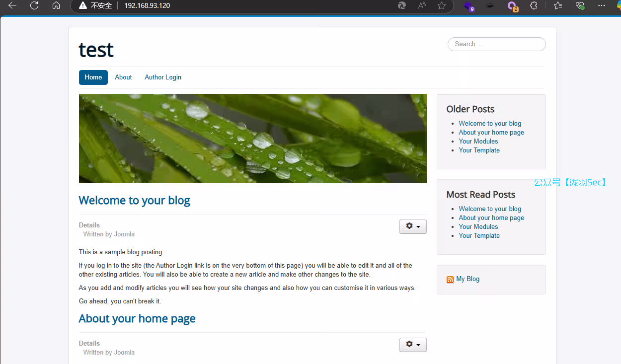Open the About menu item

point(123,77)
